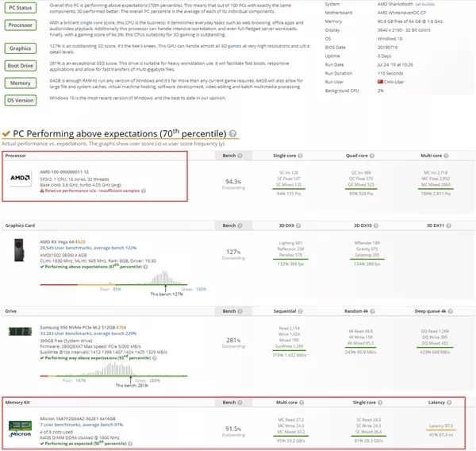Open help icon next to Deep queue 4k
Image resolution: width=476 pixels, height=451 pixels.
[450, 311]
